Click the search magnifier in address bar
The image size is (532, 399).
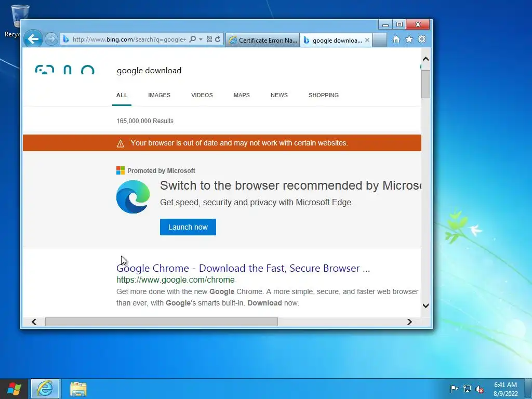[x=193, y=39]
